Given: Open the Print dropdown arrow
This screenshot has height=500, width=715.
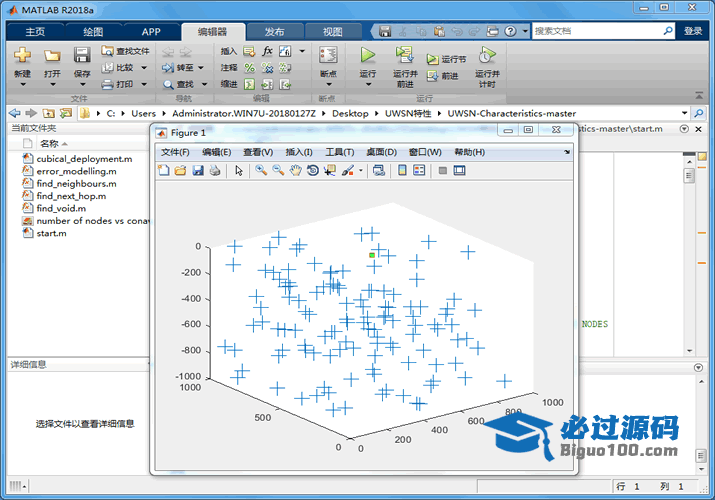Looking at the screenshot, I should tap(144, 84).
